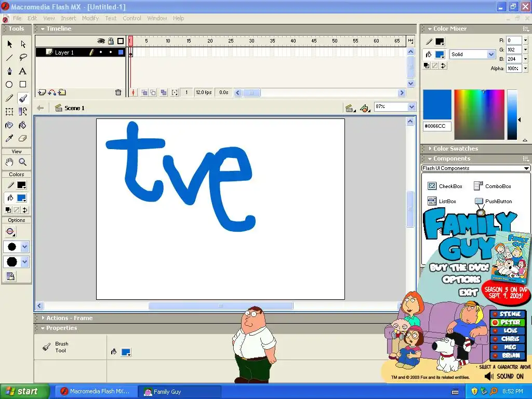Toggle Onion Skin Outlines in timeline
532x399 pixels.
(x=153, y=92)
